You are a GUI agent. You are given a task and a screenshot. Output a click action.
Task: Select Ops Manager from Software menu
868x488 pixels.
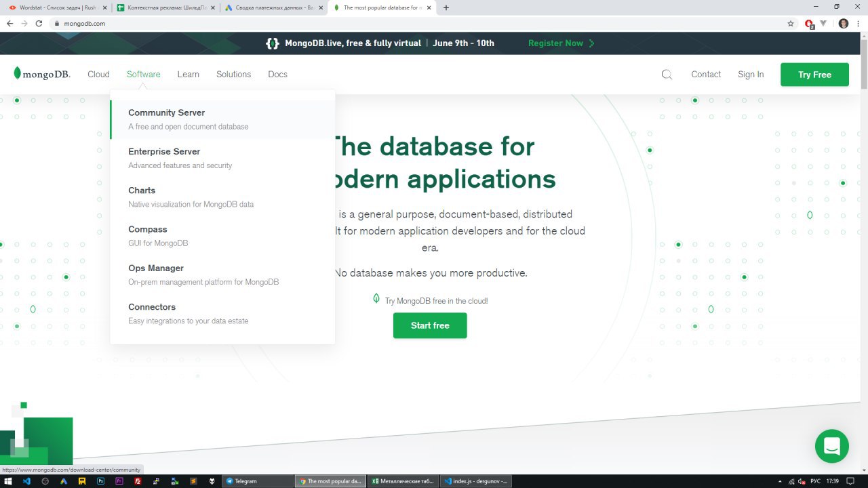pos(222,274)
